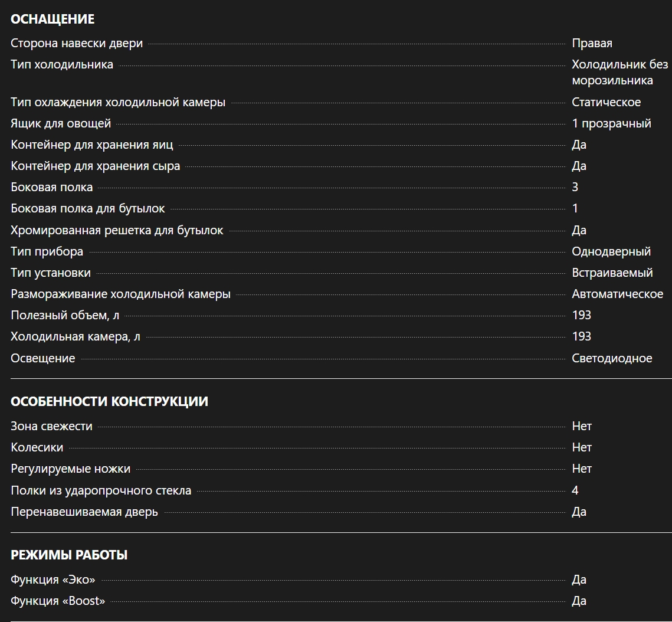Click the Однодверный value text
This screenshot has width=672, height=622.
tap(611, 251)
